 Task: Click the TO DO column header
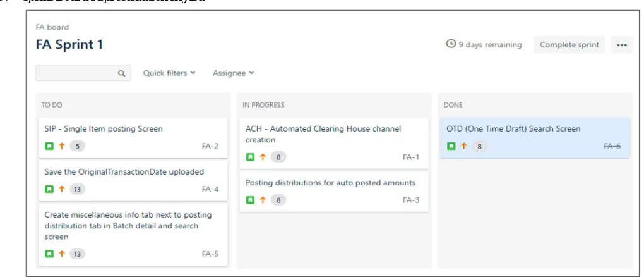click(x=52, y=105)
